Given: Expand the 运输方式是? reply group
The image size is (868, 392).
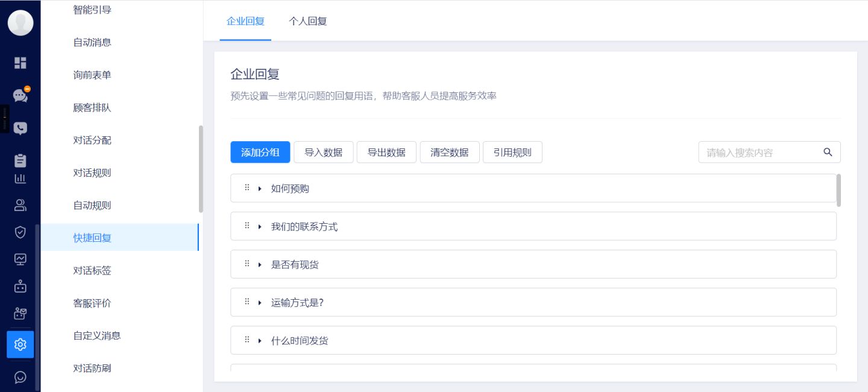Looking at the screenshot, I should click(260, 302).
